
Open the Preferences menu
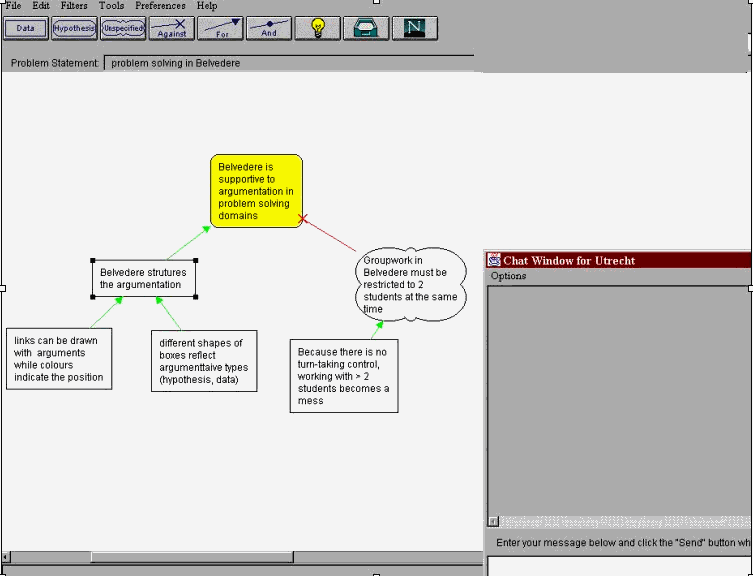(x=160, y=6)
